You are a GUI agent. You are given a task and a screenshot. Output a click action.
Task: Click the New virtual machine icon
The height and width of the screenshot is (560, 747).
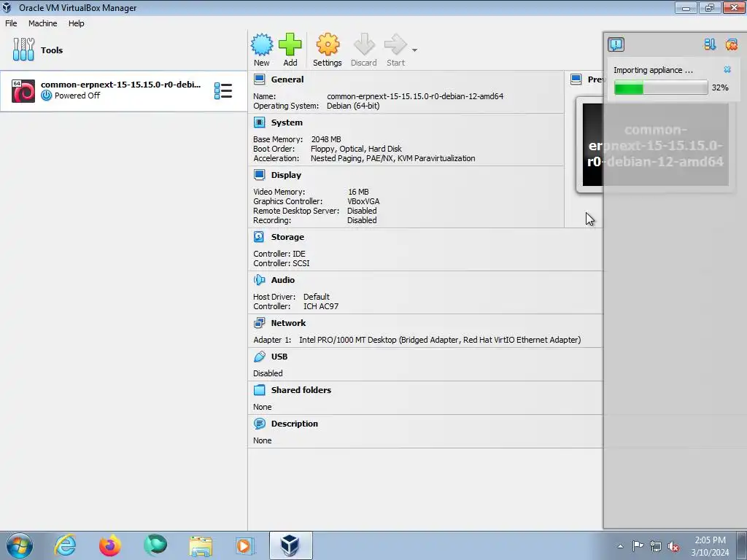(262, 44)
